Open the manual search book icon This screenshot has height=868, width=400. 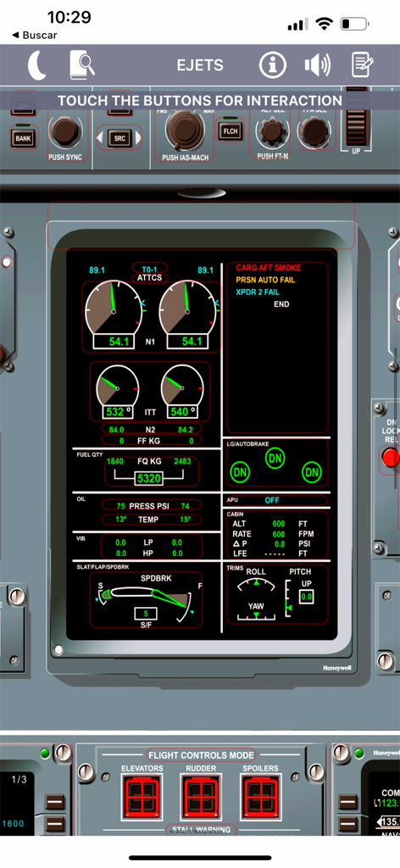[82, 65]
